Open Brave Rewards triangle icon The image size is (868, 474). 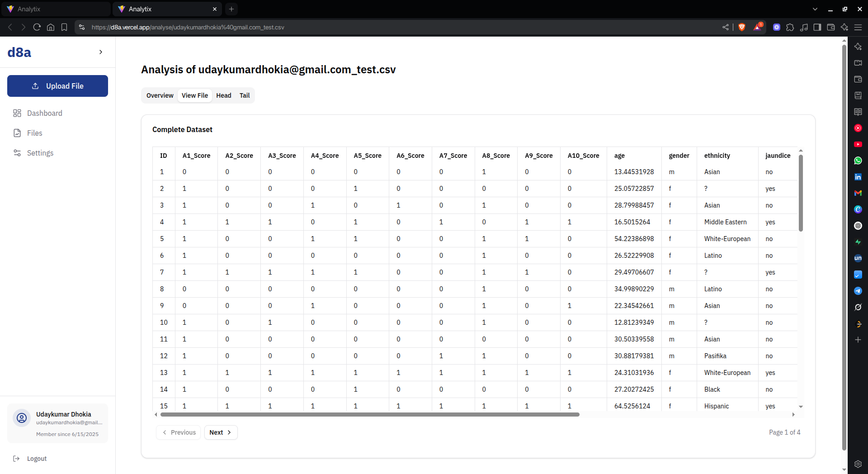click(758, 27)
